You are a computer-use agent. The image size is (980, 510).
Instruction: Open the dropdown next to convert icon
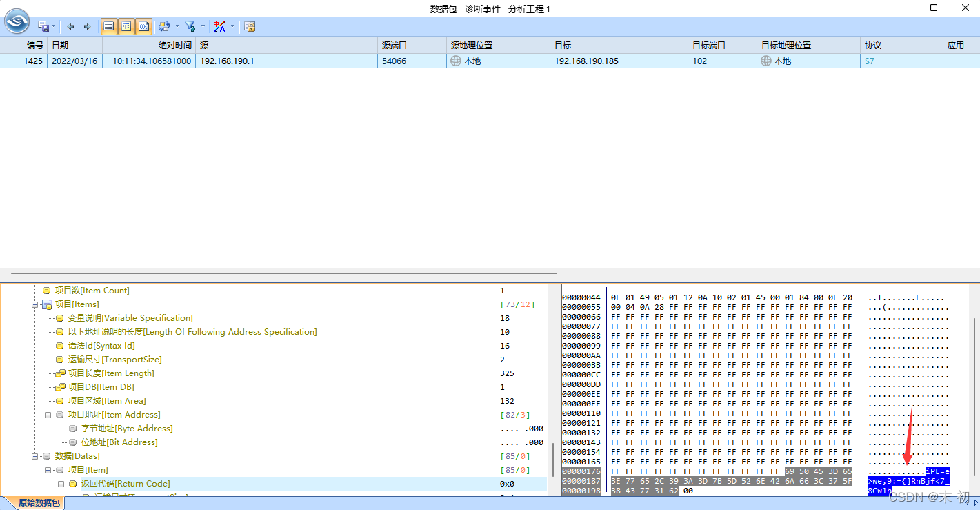[x=177, y=26]
